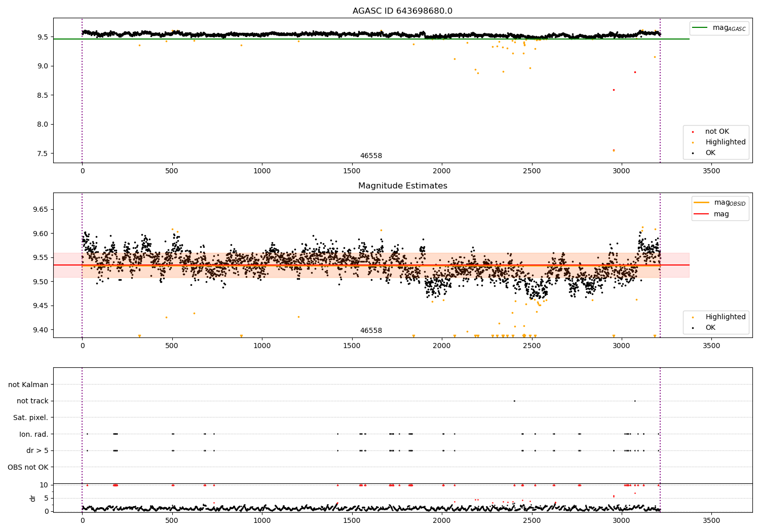Viewport: 760px width, 532px height.
Task: Click the '9.65' y-tick on Magnitude Estimates plot
Action: tap(41, 210)
